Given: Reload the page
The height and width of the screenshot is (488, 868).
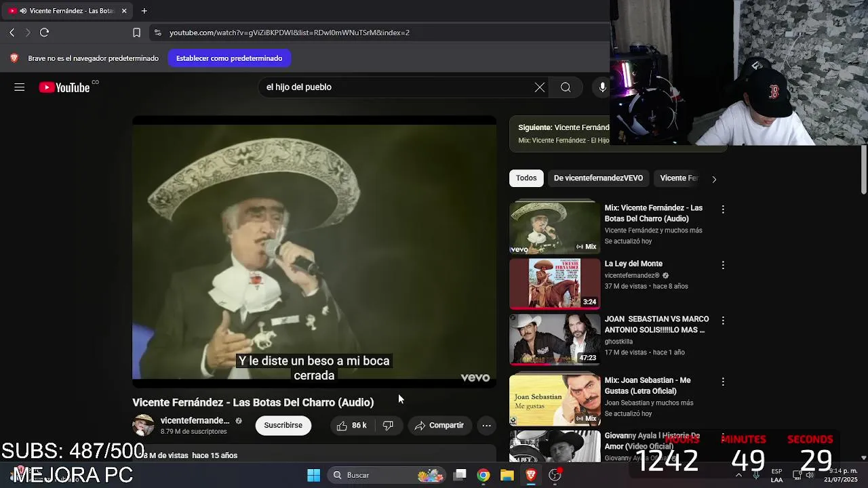Looking at the screenshot, I should pos(44,33).
